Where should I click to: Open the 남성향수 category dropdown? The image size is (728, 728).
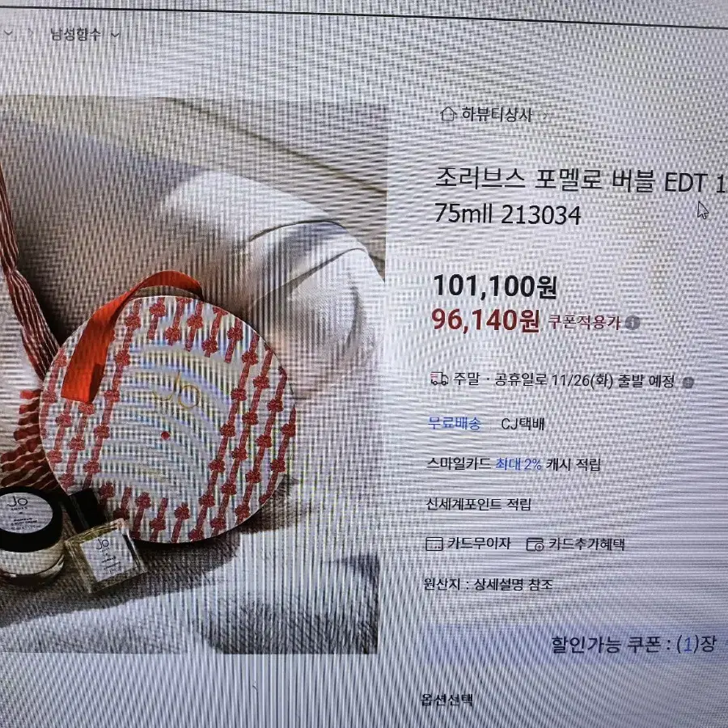coord(85,34)
